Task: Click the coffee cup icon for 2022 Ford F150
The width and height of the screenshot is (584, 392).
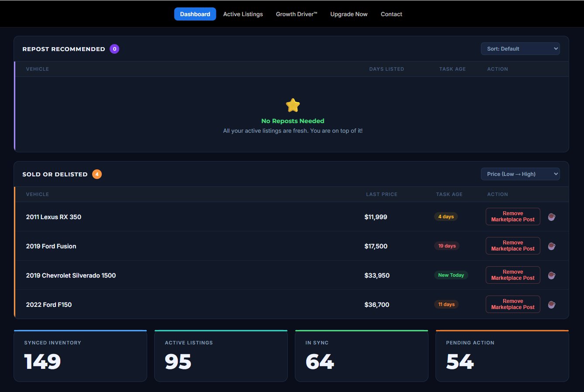Action: click(552, 305)
